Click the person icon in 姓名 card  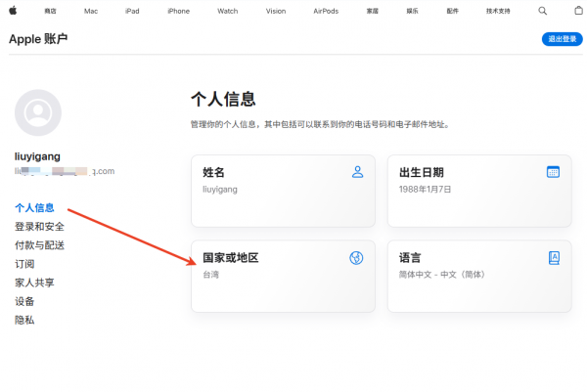(x=357, y=172)
